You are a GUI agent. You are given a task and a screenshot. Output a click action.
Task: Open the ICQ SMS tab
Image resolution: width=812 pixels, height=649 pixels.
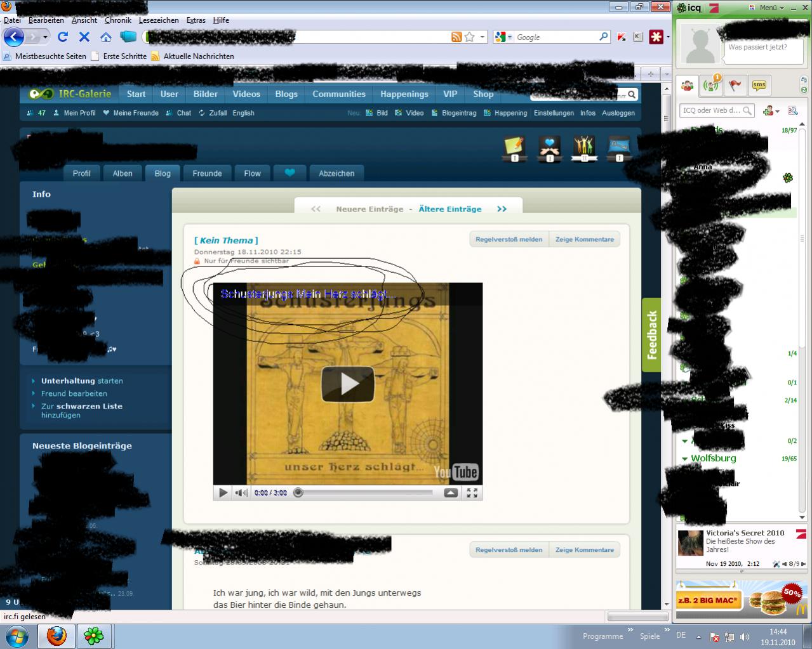[759, 85]
